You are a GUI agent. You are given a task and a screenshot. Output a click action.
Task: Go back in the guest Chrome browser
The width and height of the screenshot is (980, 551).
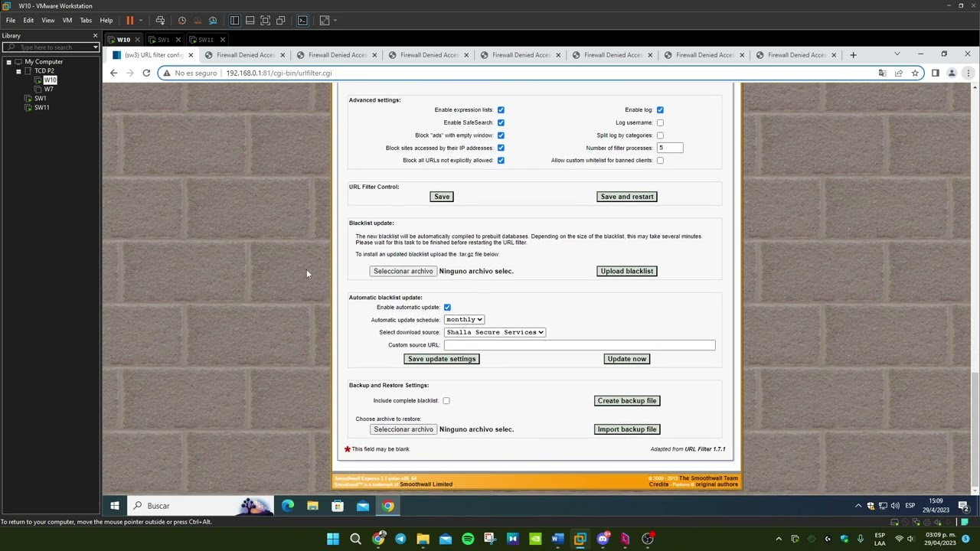tap(113, 73)
